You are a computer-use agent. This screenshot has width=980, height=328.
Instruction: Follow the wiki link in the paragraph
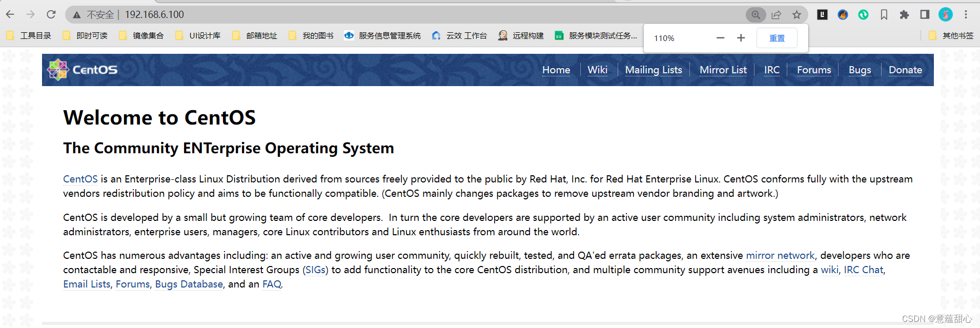(x=829, y=270)
